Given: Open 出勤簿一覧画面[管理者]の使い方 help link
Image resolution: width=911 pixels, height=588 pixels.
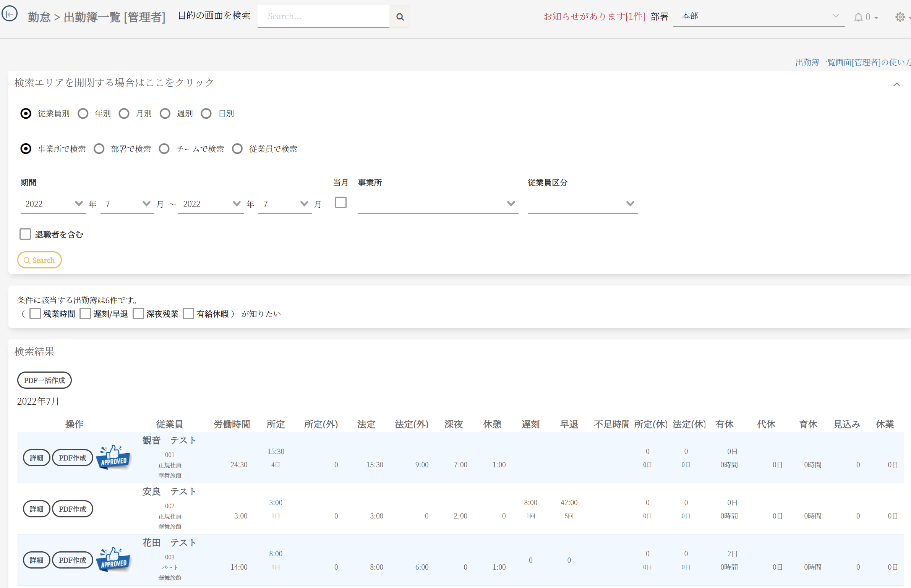Looking at the screenshot, I should click(853, 62).
